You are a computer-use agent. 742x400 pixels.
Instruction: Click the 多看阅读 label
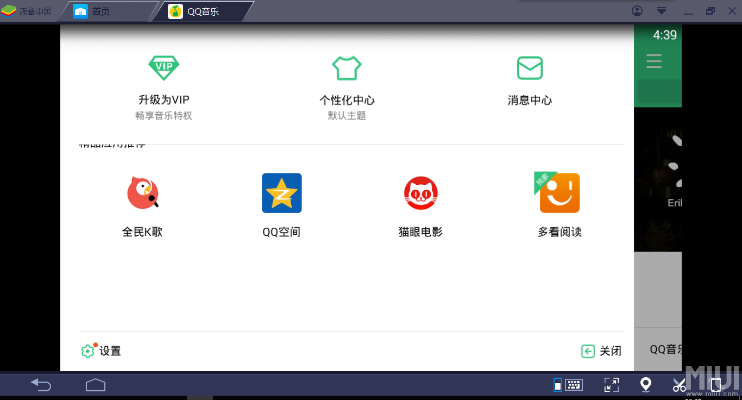click(560, 231)
